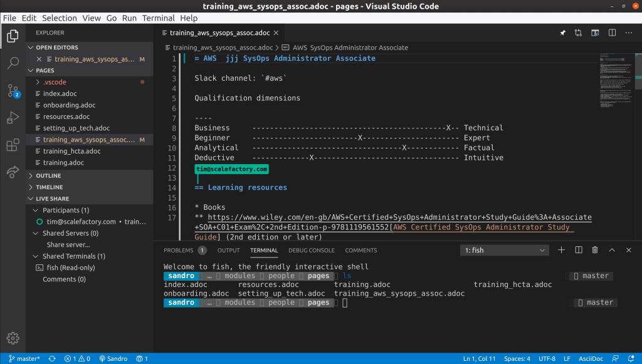The height and width of the screenshot is (364, 642).
Task: Click LF end of line sequence
Action: point(567,359)
